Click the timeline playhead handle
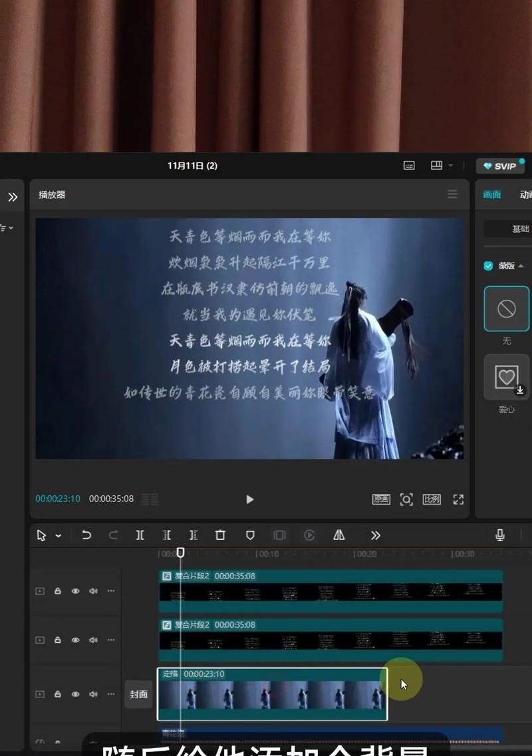The image size is (532, 756). coord(180,553)
